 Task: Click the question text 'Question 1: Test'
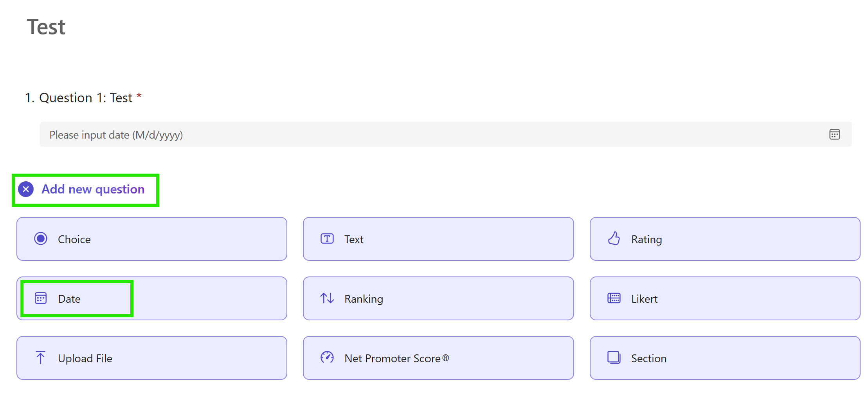click(x=86, y=98)
